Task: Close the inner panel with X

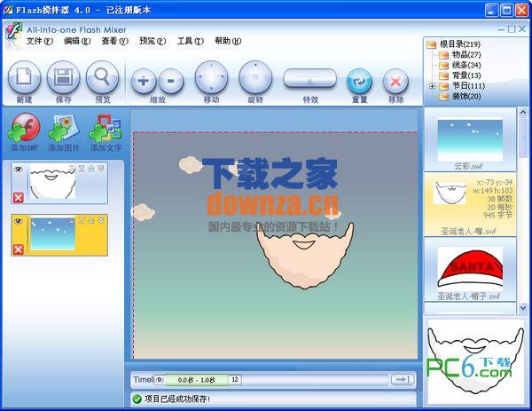Action: pos(522,29)
